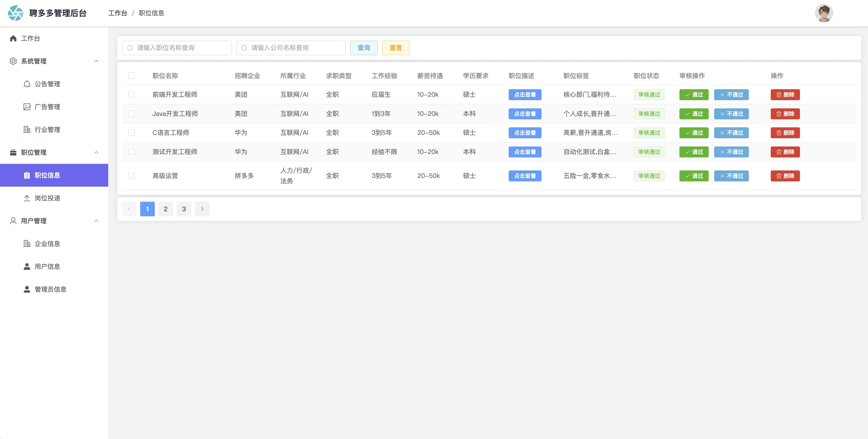868x439 pixels.
Task: Click the home icon beside 工作台
Action: [x=13, y=38]
